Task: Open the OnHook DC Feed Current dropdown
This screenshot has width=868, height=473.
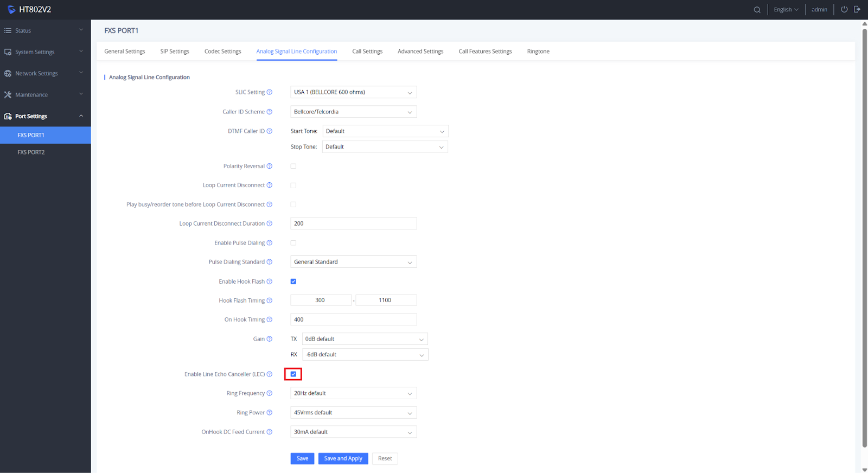Action: point(354,432)
